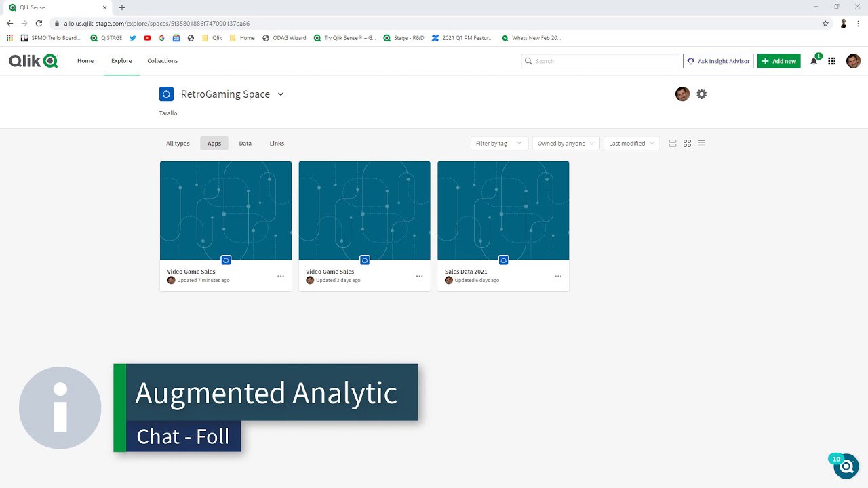Open space settings gear

point(702,94)
